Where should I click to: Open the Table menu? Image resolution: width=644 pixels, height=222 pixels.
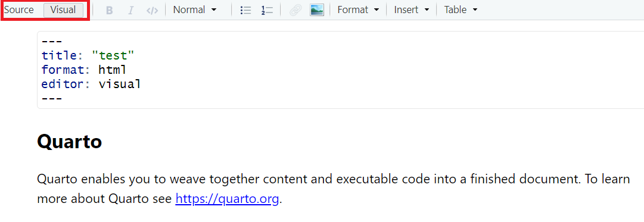[x=461, y=10]
